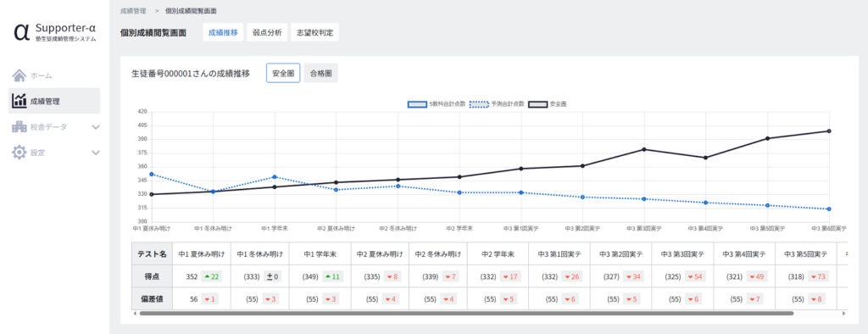
Task: Click the ▼1 deviation badge
Action: tap(209, 299)
